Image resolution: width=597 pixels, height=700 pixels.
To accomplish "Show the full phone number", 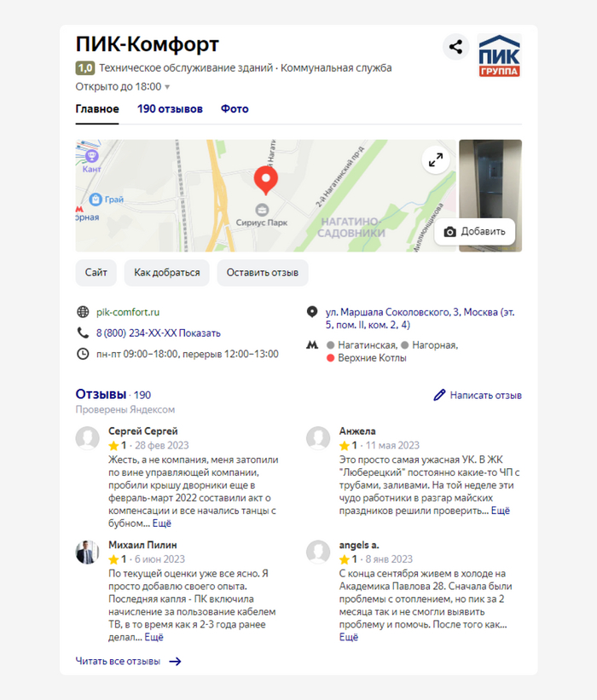I will (200, 333).
